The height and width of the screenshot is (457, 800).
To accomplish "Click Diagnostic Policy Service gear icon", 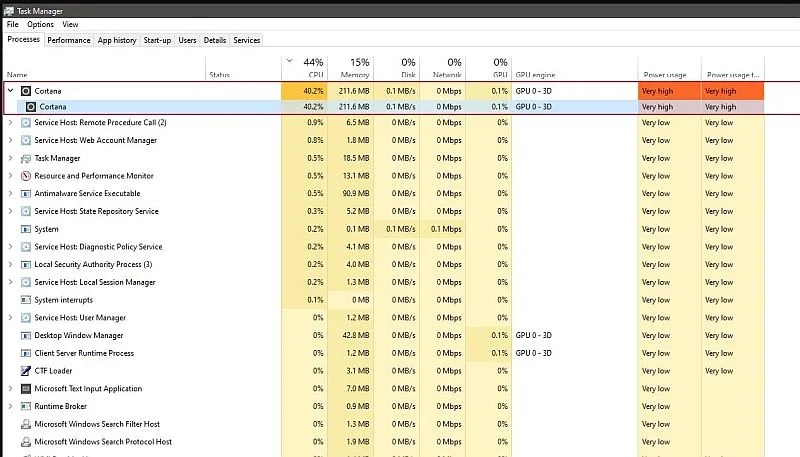I will (x=26, y=247).
